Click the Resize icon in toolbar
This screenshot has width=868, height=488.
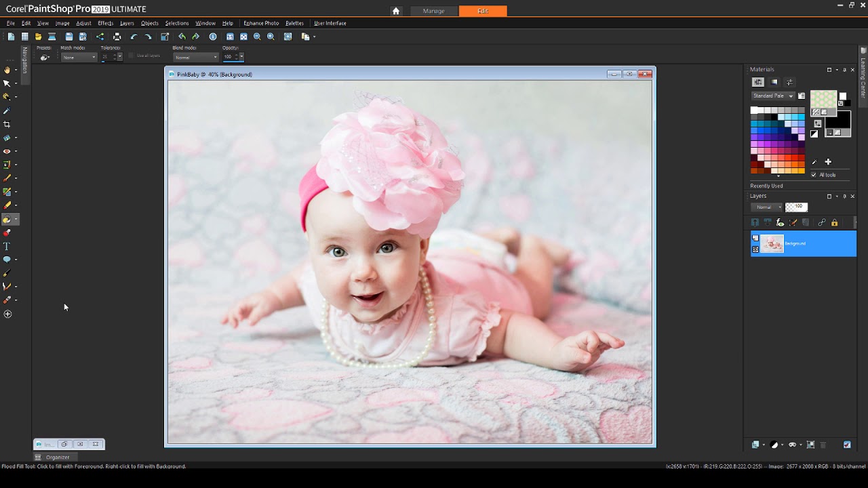point(165,37)
